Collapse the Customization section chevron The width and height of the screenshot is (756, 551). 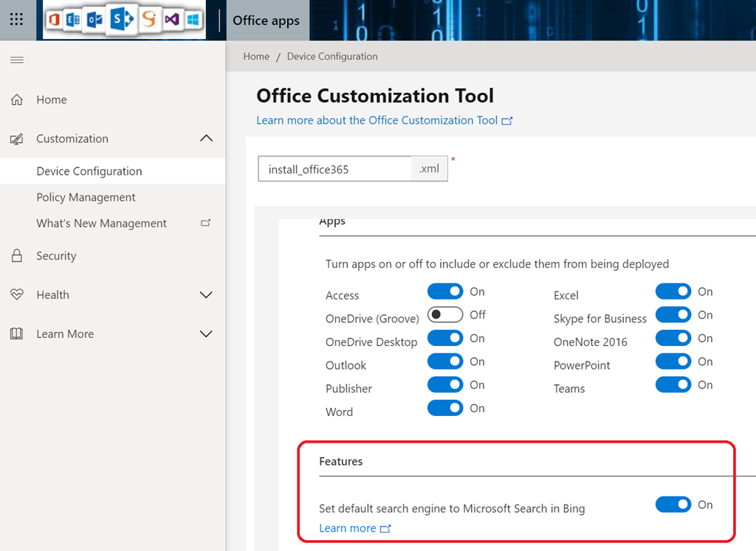click(x=207, y=139)
